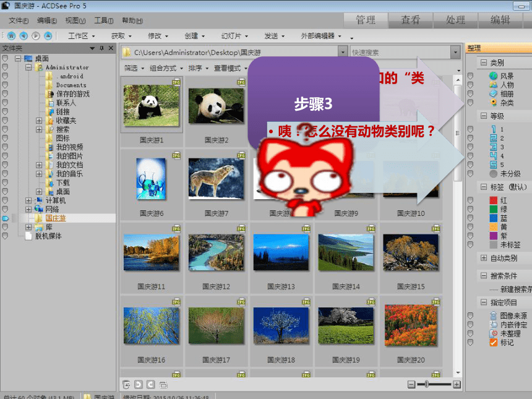This screenshot has height=399, width=532.
Task: Click zoom out minus icon for thumbnails
Action: 411,384
